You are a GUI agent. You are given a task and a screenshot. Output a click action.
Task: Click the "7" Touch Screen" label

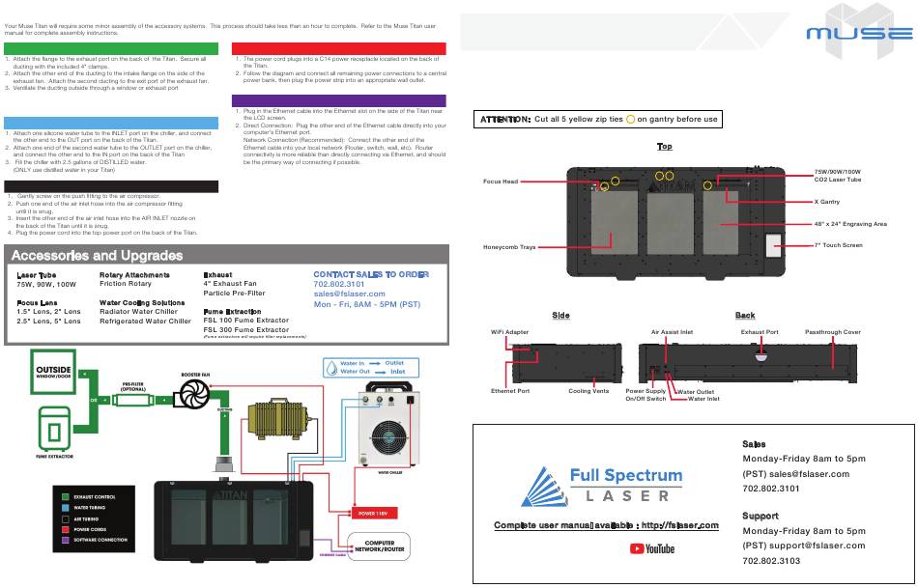[838, 245]
